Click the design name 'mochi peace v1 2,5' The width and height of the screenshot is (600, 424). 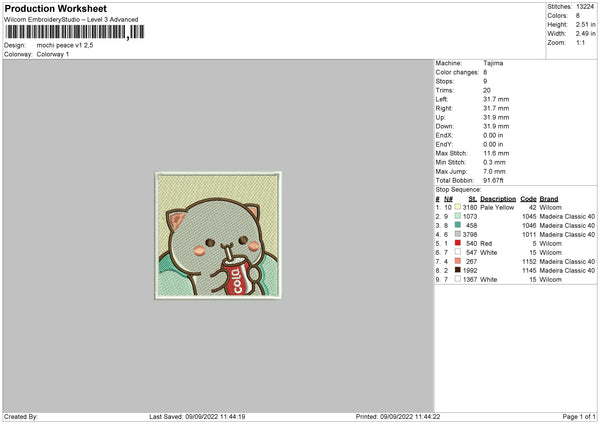coord(65,45)
